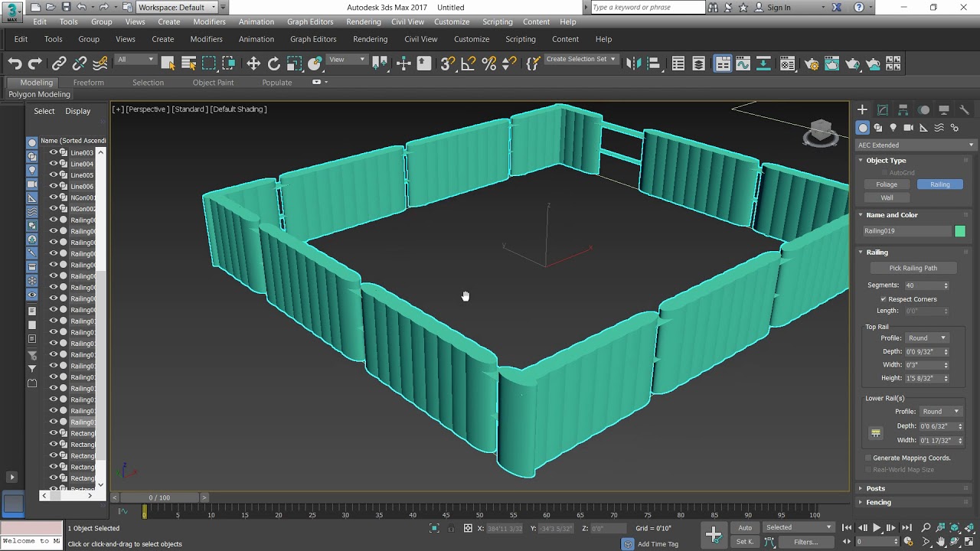Viewport: 980px width, 551px height.
Task: Select the Select and Rotate tool
Action: tap(274, 64)
